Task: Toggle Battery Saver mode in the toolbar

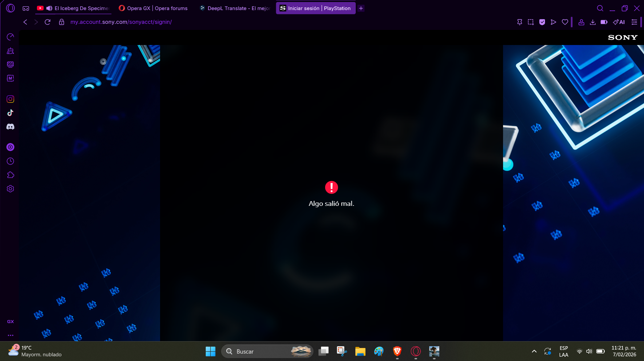Action: pos(604,22)
